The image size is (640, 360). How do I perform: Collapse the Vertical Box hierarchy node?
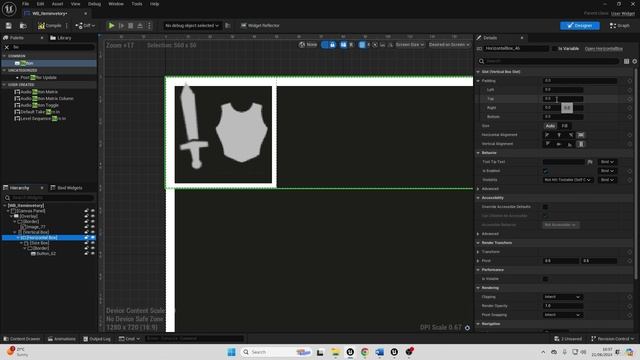15,232
